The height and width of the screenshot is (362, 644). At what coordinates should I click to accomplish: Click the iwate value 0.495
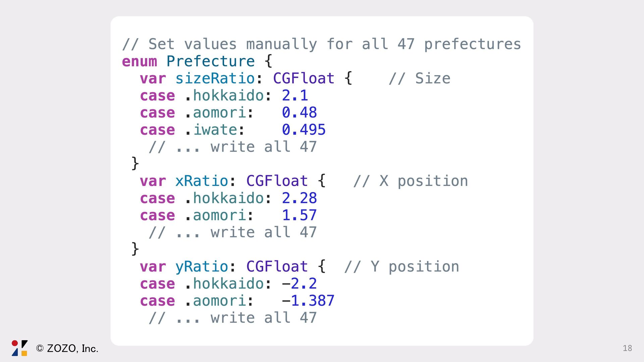pyautogui.click(x=304, y=130)
